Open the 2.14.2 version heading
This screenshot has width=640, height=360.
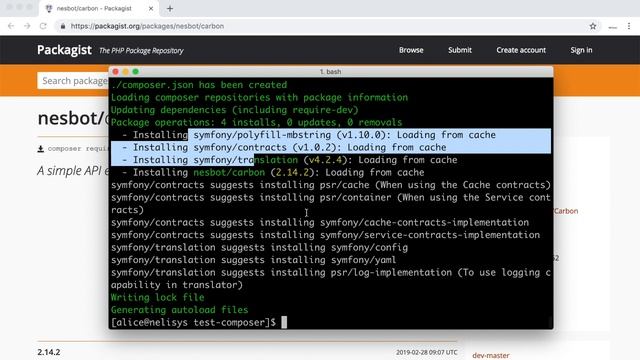tap(49, 352)
